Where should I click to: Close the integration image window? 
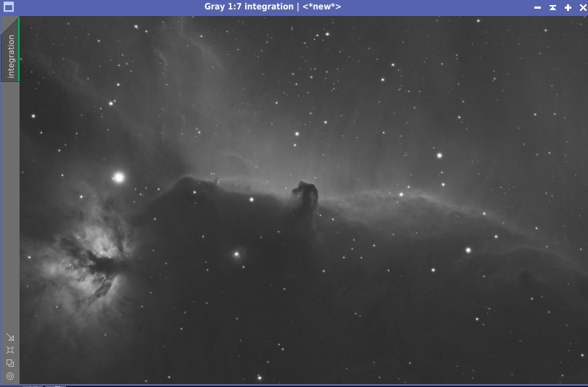pos(583,7)
